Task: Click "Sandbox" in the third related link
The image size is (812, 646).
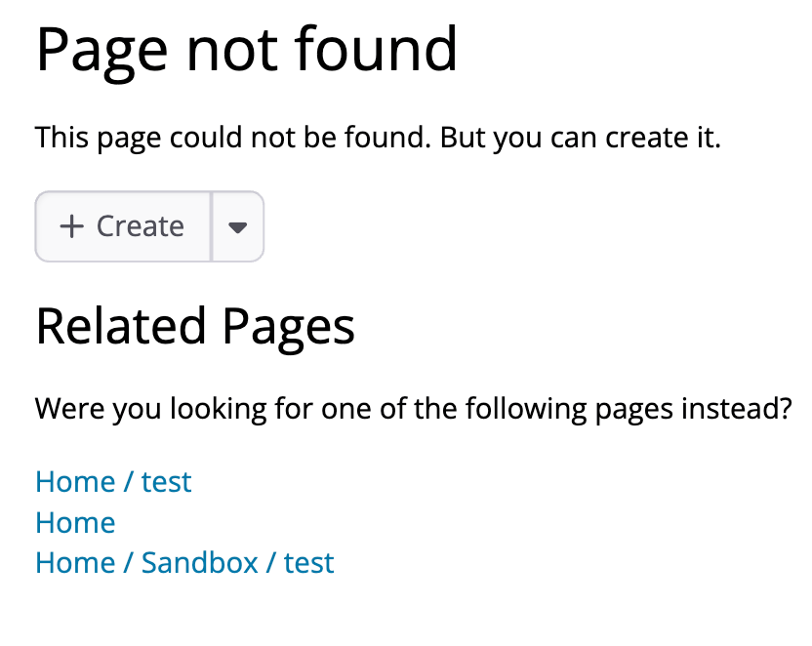Action: 200,563
